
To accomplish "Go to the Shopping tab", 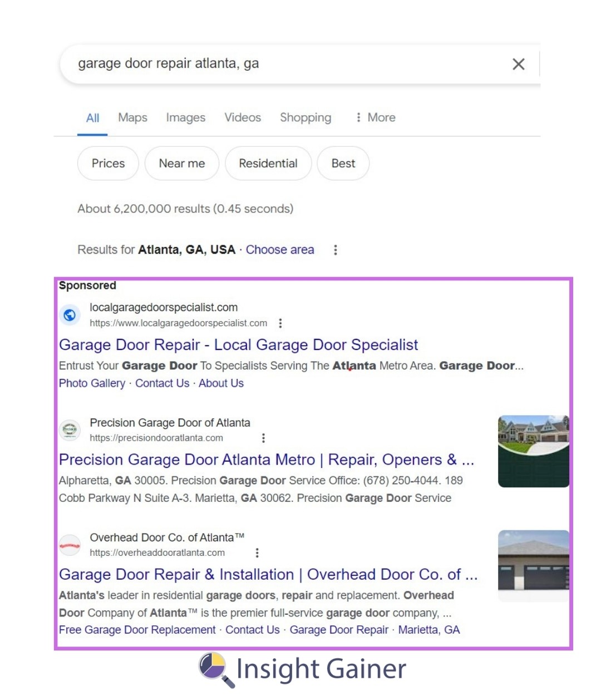I will [306, 117].
